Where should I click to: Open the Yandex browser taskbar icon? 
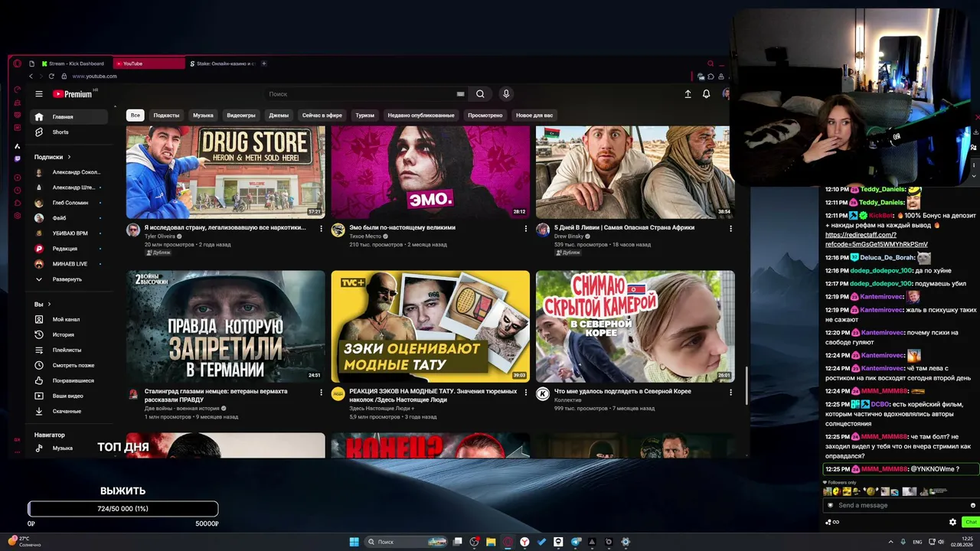[x=524, y=542]
